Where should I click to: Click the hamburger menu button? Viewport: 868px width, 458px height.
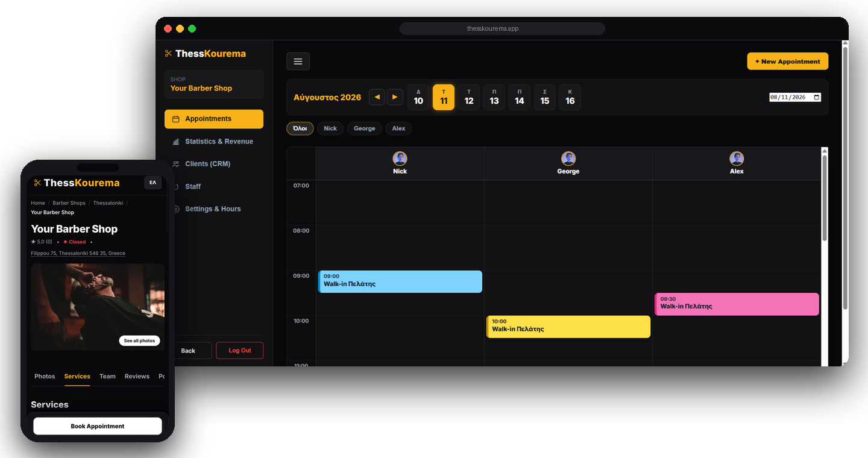coord(298,61)
